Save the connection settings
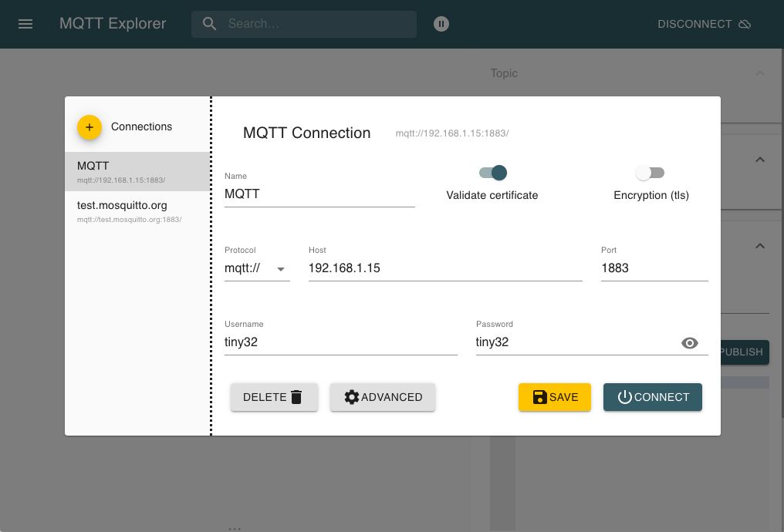784x532 pixels. (x=555, y=397)
